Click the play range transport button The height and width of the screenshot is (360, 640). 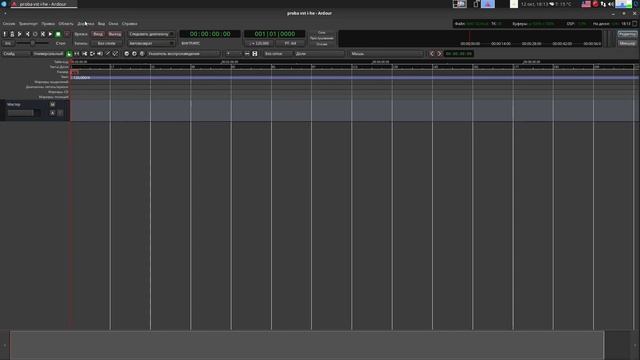[43, 34]
